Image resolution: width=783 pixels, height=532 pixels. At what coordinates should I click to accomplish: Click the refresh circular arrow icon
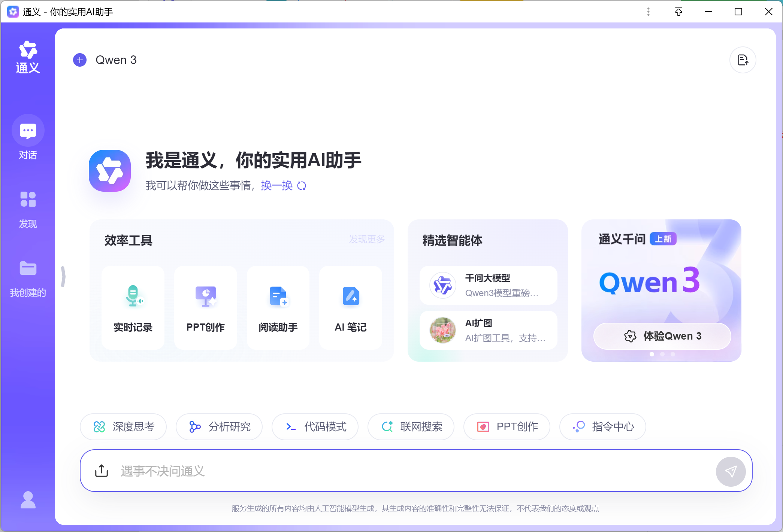click(x=302, y=186)
